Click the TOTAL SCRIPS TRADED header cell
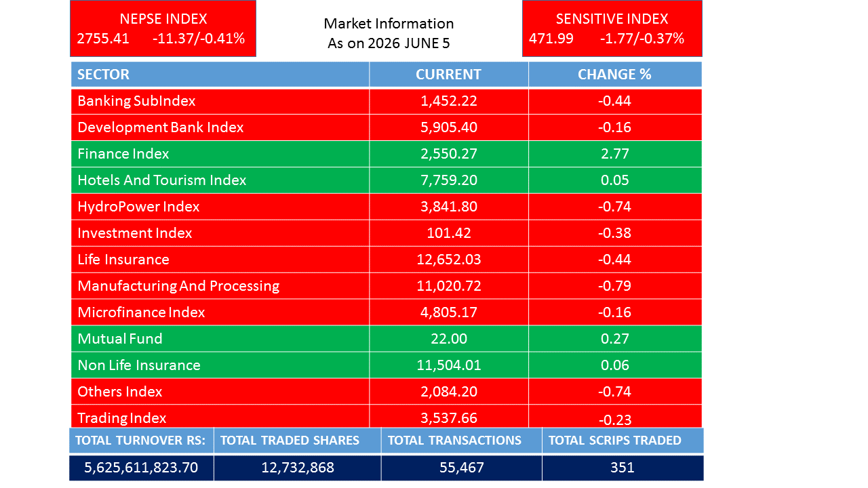868x488 pixels. click(x=623, y=441)
